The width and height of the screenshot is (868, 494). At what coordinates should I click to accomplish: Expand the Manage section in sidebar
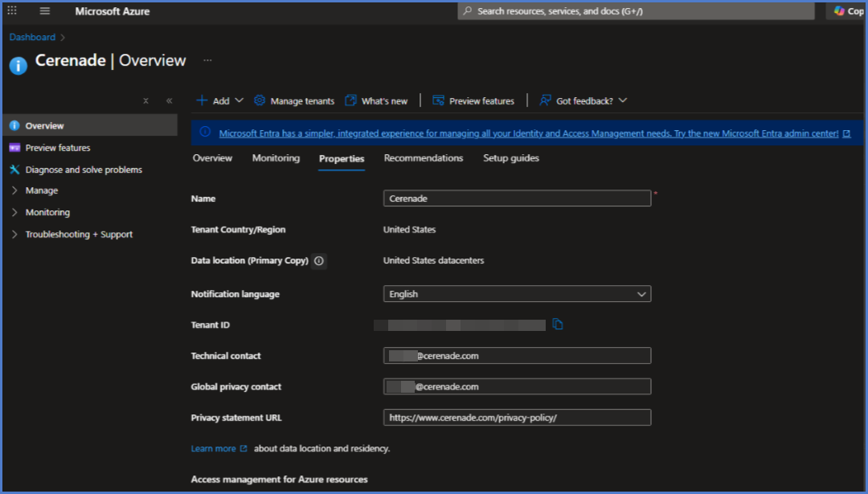pos(41,190)
